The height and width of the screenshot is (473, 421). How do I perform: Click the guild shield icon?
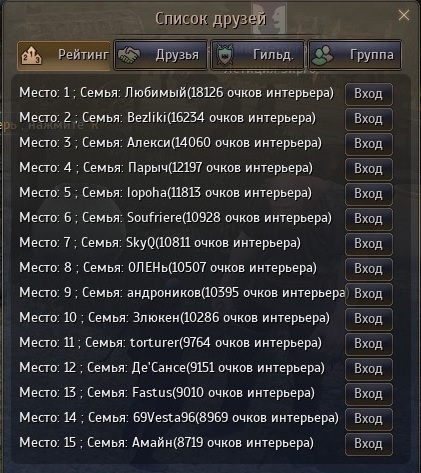225,55
